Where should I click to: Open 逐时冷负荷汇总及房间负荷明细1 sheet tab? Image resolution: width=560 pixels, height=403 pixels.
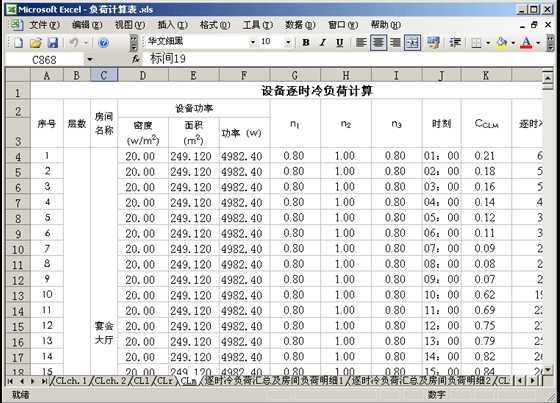(x=274, y=381)
